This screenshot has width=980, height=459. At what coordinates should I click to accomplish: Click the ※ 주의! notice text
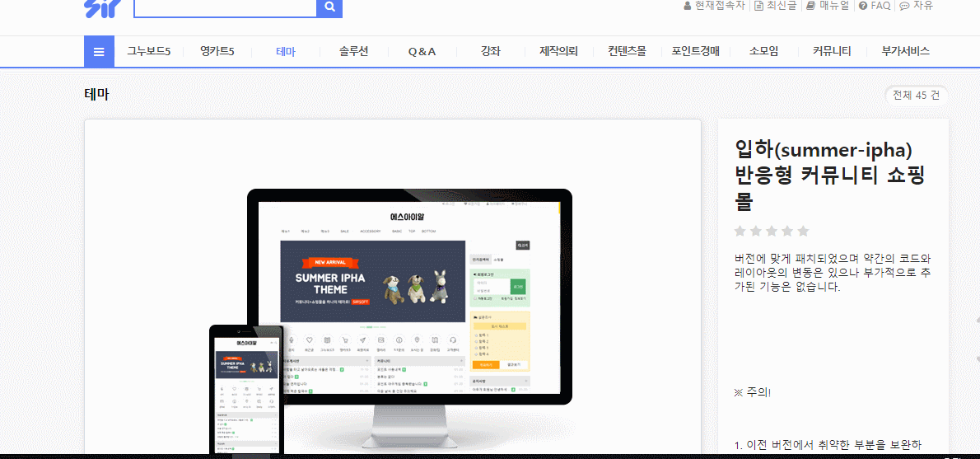tap(754, 393)
